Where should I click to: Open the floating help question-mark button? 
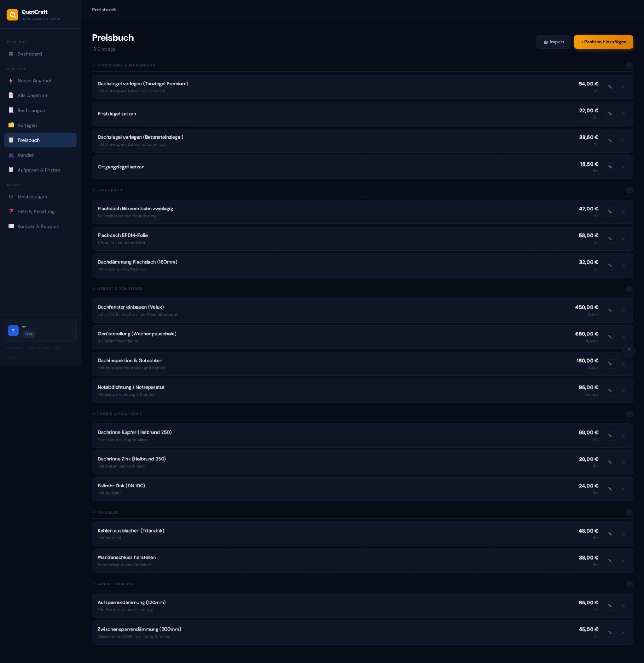point(629,350)
